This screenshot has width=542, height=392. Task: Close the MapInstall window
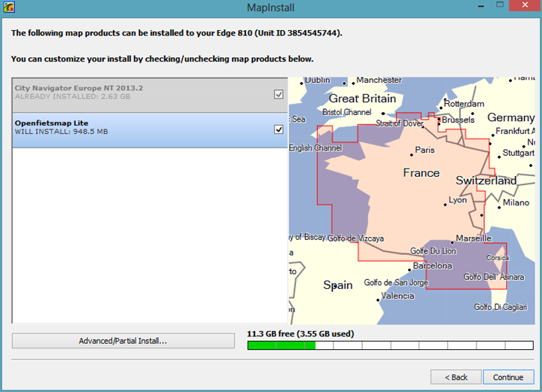525,5
